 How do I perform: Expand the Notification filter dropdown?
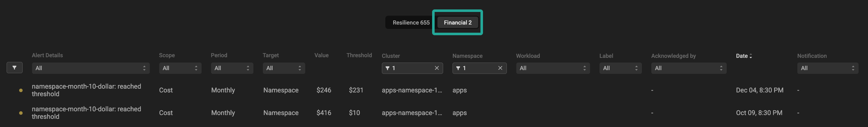point(827,68)
